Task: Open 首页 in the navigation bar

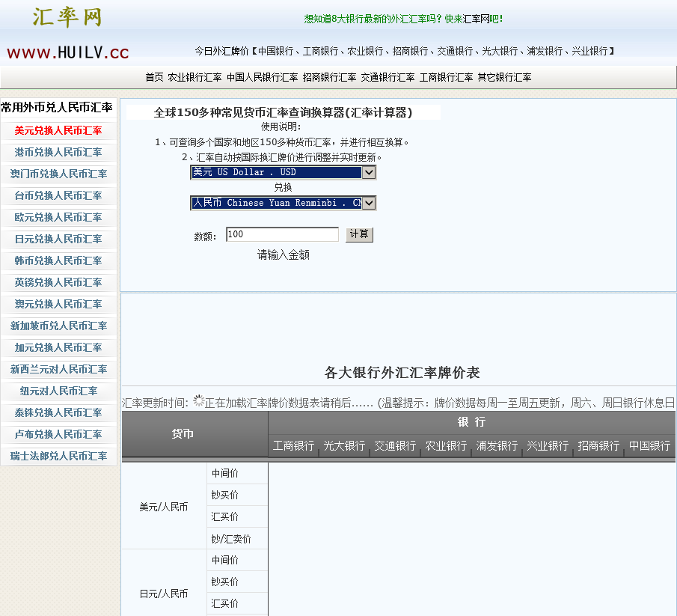Action: [154, 77]
